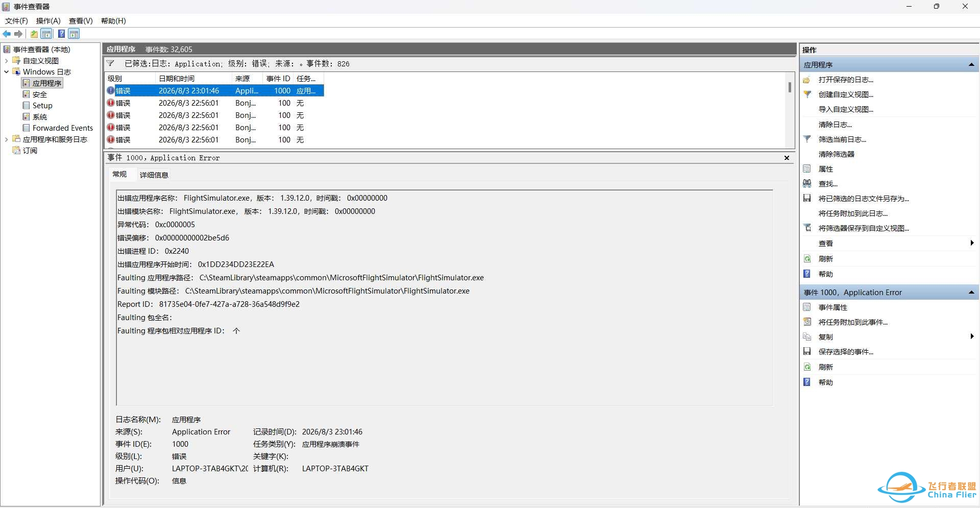
Task: Sort events by 日期和时间 column header
Action: pos(193,79)
